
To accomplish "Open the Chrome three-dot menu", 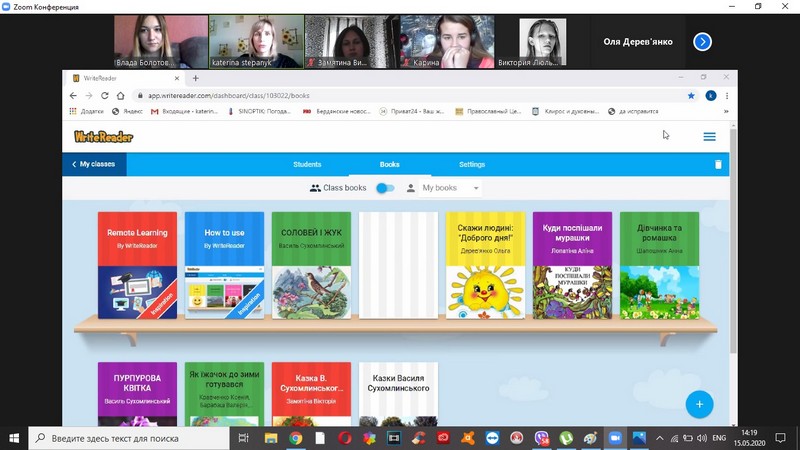I will pyautogui.click(x=727, y=95).
